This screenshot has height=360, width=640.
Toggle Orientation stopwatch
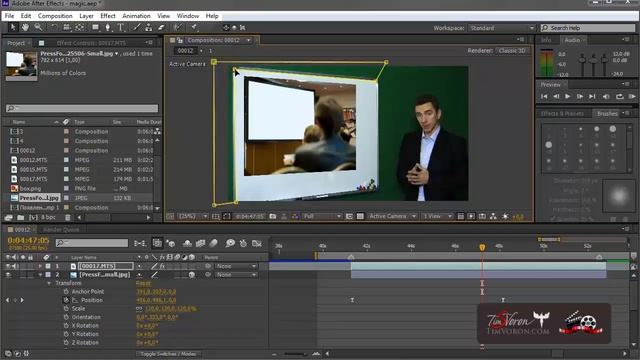(x=66, y=317)
